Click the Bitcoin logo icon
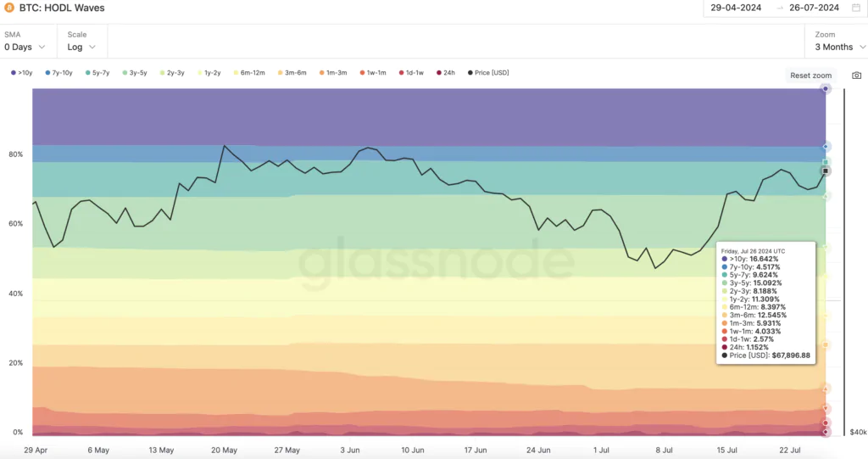868x459 pixels. click(8, 8)
